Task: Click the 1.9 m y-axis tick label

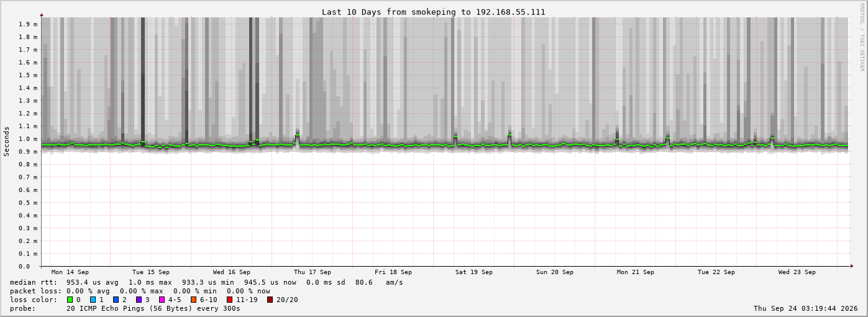Action: [28, 24]
